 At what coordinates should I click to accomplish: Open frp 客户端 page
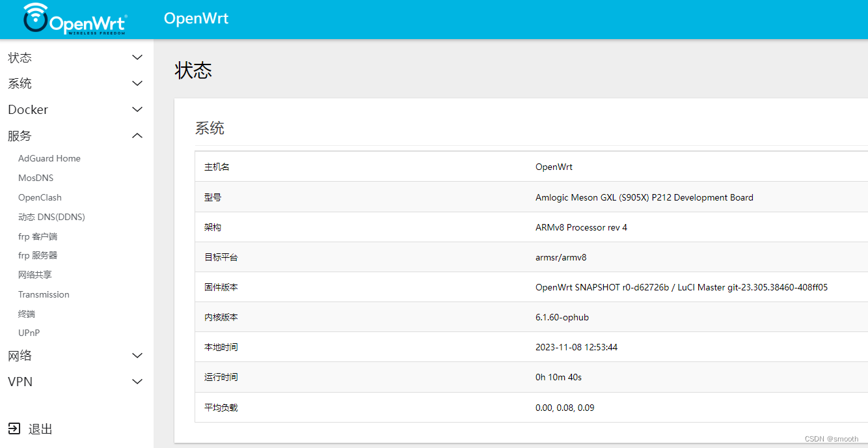pos(38,236)
